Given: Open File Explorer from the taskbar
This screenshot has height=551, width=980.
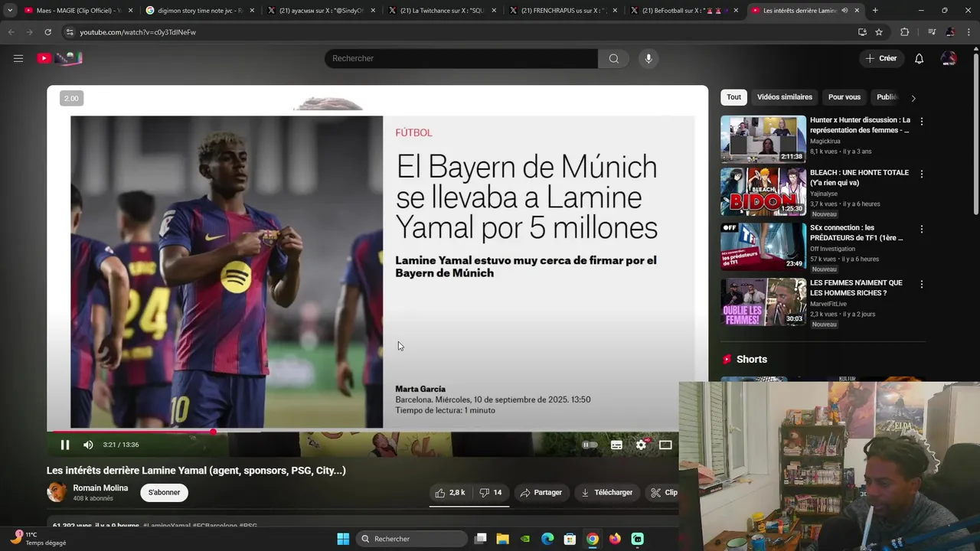Looking at the screenshot, I should coord(502,539).
